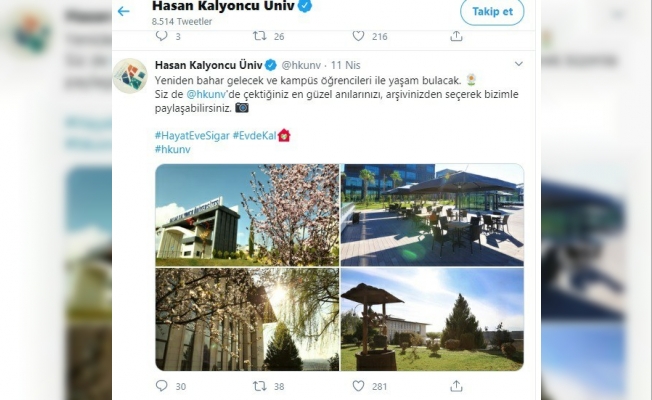Open photo of wooden well on lawn
Screen dimensions: 652x400
tap(432, 319)
